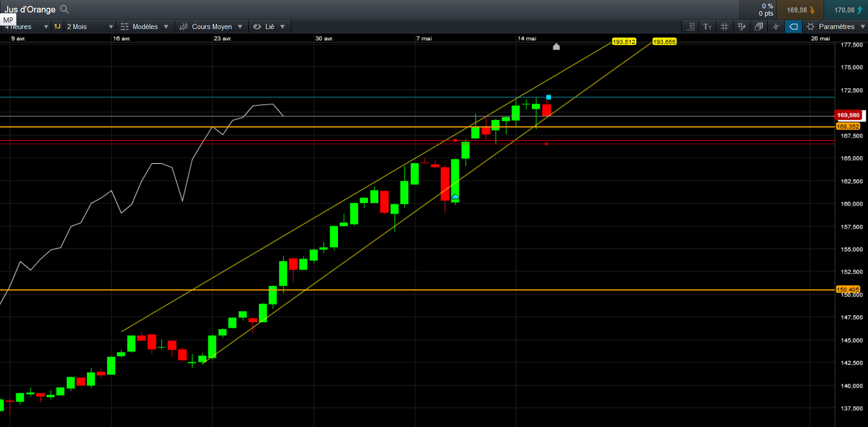Click the 30 avr. date label
The height and width of the screenshot is (427, 868).
[324, 38]
